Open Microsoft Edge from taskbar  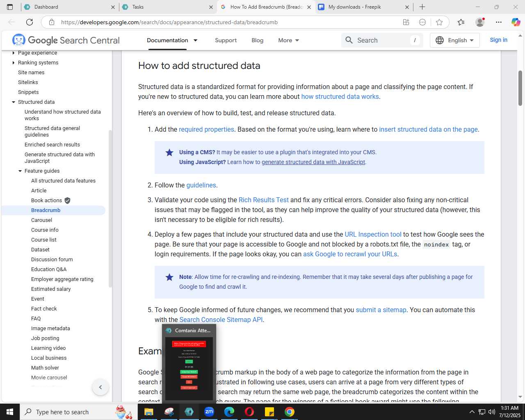pos(229,412)
